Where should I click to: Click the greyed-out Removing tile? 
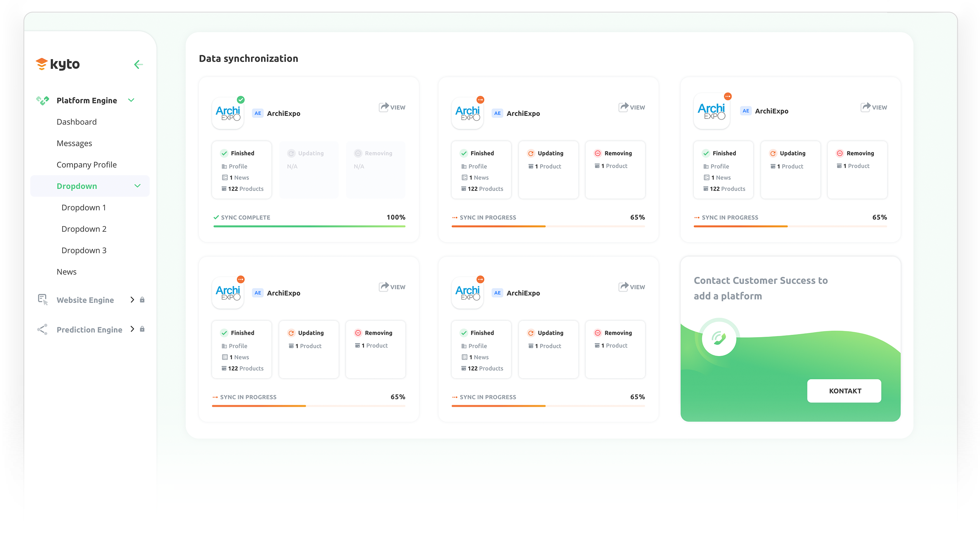tap(376, 170)
